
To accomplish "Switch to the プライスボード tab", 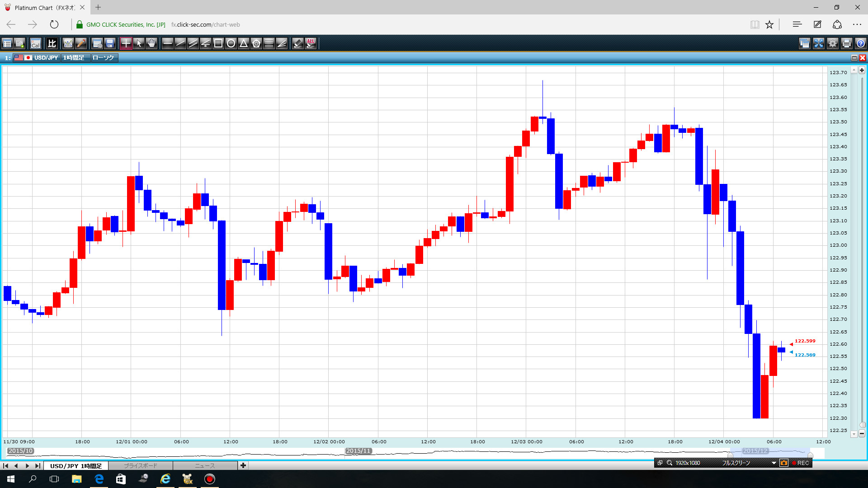I will [140, 465].
